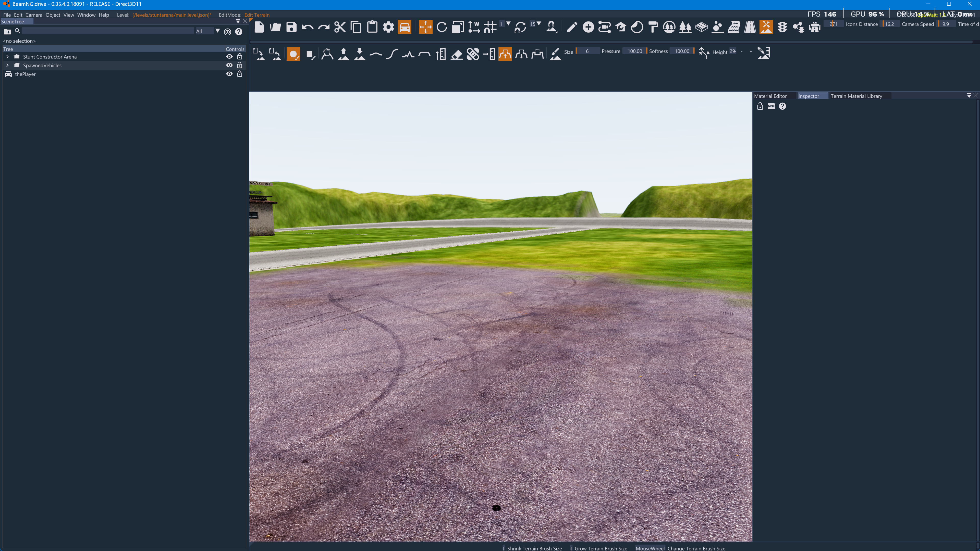Expand the SpawnedVehicles group
The image size is (980, 551).
tap(7, 65)
